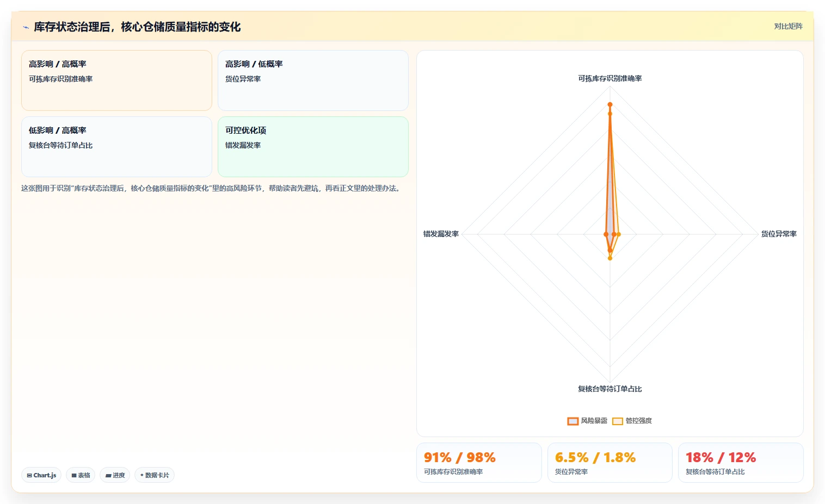Click the 对比矩阵 label in the header
The height and width of the screenshot is (504, 825).
788,26
